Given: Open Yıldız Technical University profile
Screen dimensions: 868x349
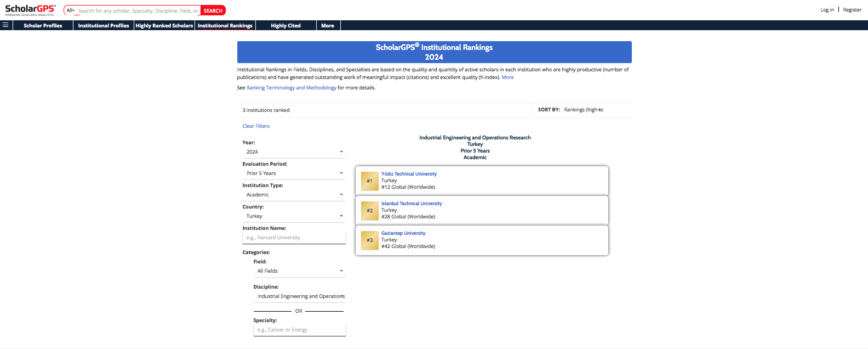Looking at the screenshot, I should (x=409, y=174).
